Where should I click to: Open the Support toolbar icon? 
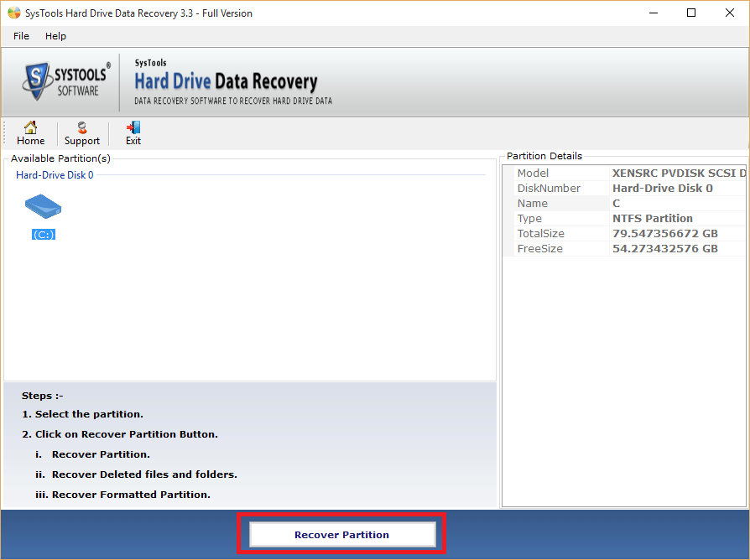(x=81, y=133)
